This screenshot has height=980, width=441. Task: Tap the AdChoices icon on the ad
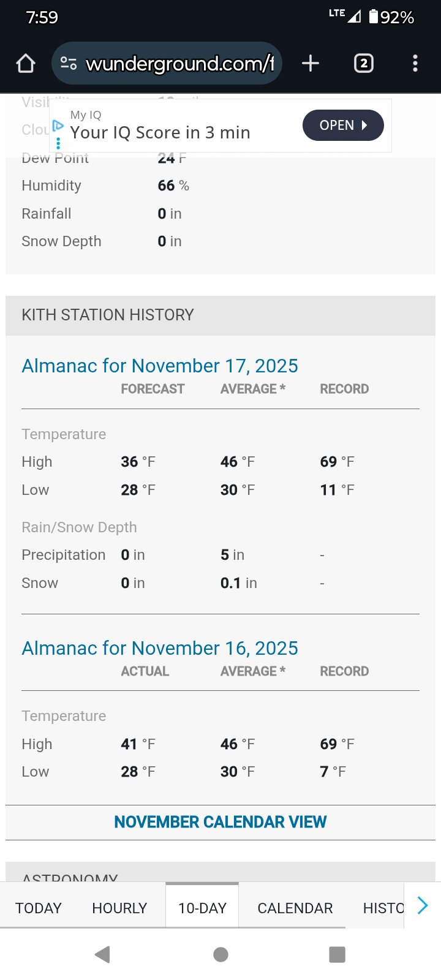click(x=58, y=126)
